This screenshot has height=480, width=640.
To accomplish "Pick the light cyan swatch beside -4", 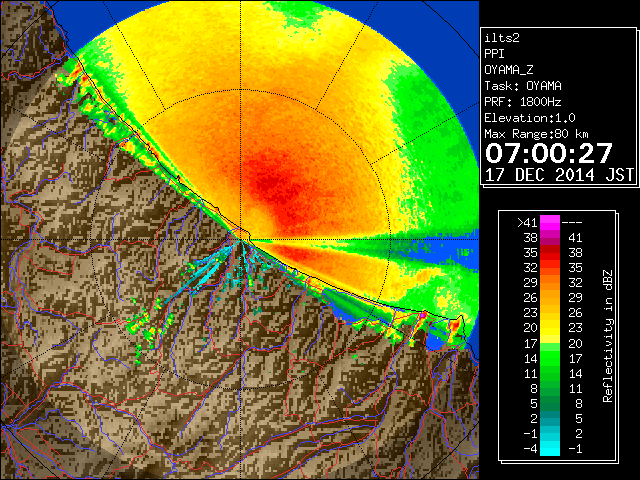I will (x=550, y=448).
